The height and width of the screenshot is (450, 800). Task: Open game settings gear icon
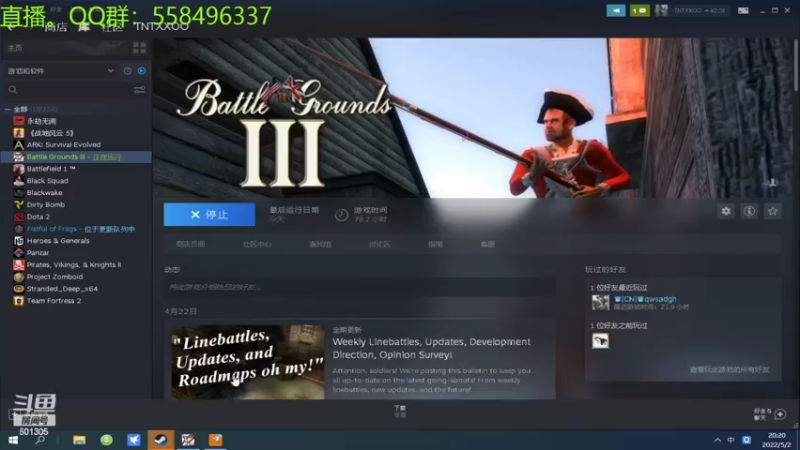pos(726,211)
